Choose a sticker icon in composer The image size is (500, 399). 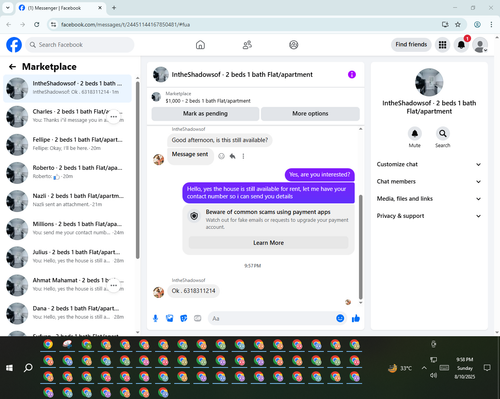[184, 318]
